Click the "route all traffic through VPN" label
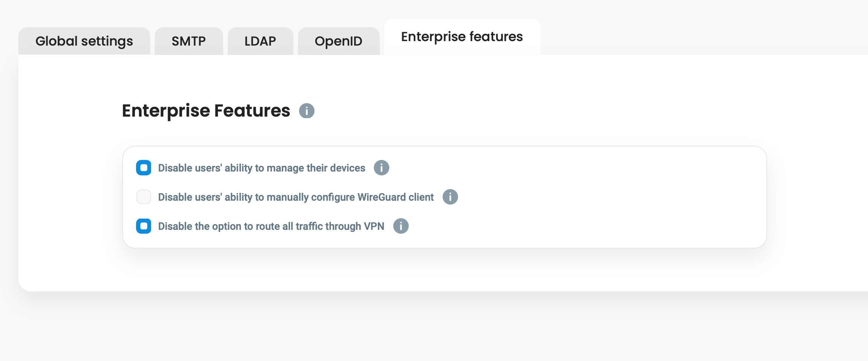This screenshot has height=361, width=868. (271, 226)
